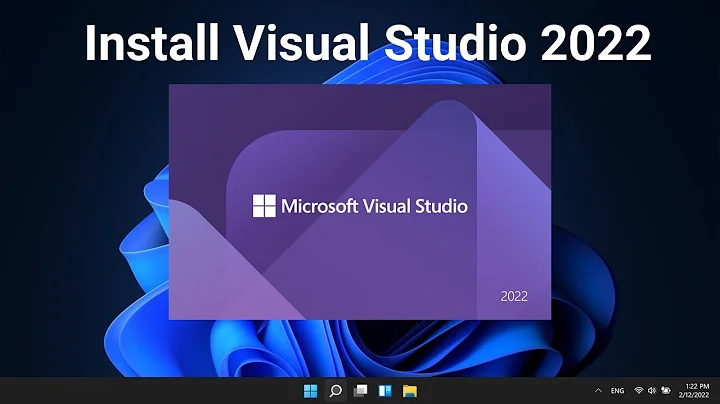720x404 pixels.
Task: Open Task View on taskbar
Action: click(x=360, y=391)
